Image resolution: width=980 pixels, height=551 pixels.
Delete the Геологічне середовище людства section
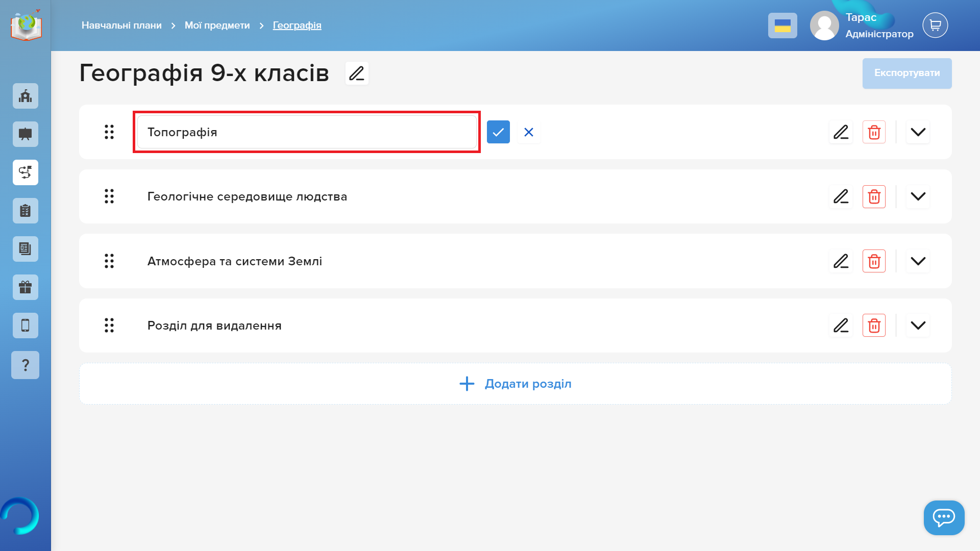(x=874, y=196)
